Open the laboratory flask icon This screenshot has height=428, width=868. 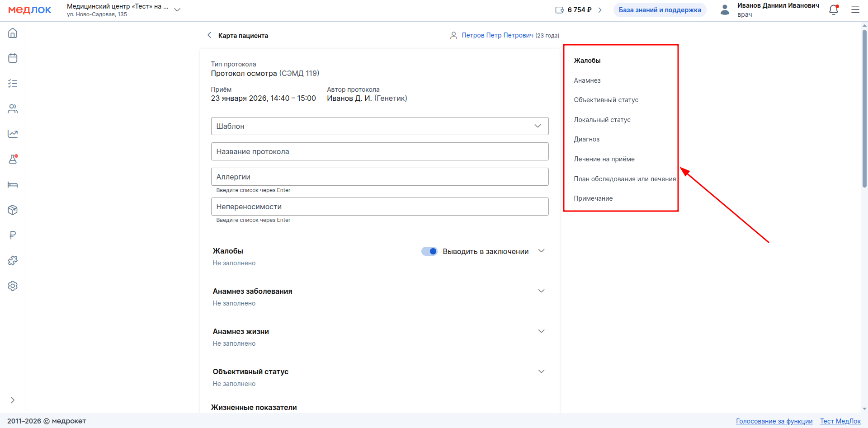(x=13, y=159)
